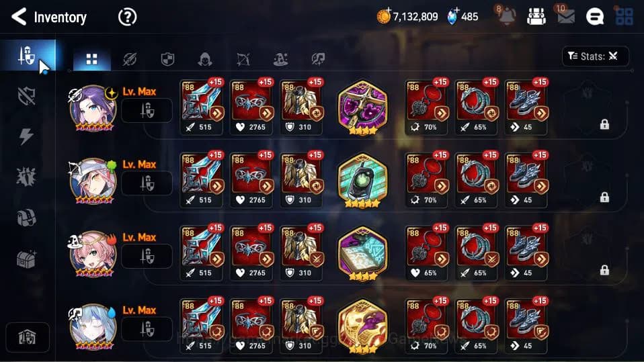This screenshot has width=644, height=362.
Task: Open the grid menu icon at top right
Action: [x=625, y=16]
